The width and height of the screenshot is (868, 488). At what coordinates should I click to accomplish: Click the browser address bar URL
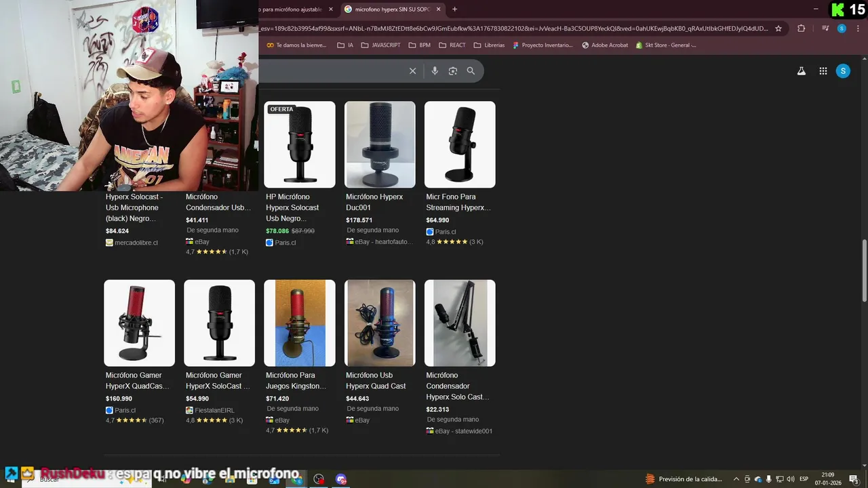tap(514, 28)
